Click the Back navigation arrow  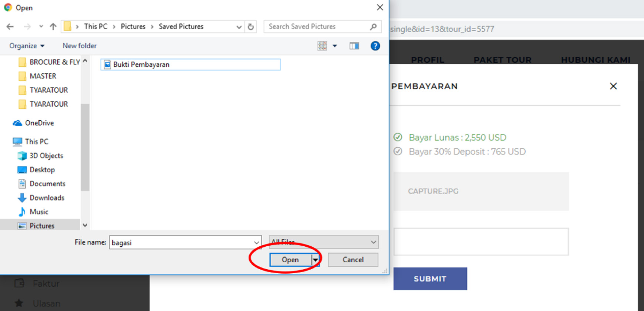[10, 27]
